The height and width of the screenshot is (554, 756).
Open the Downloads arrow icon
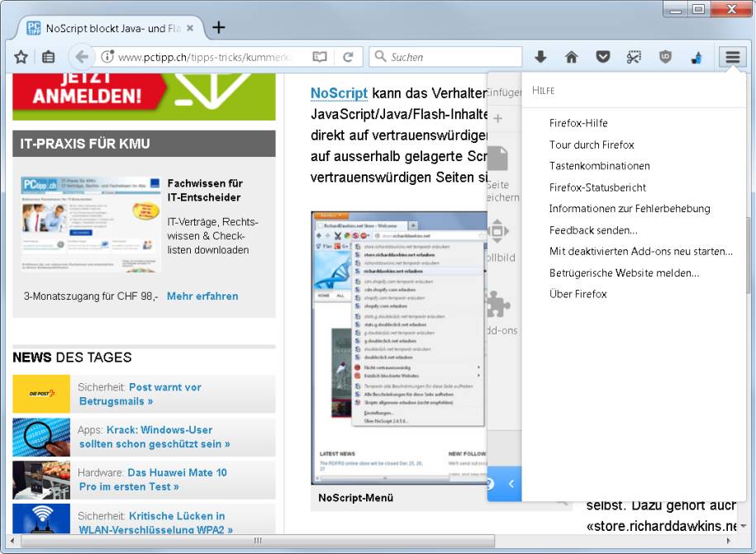[x=539, y=57]
